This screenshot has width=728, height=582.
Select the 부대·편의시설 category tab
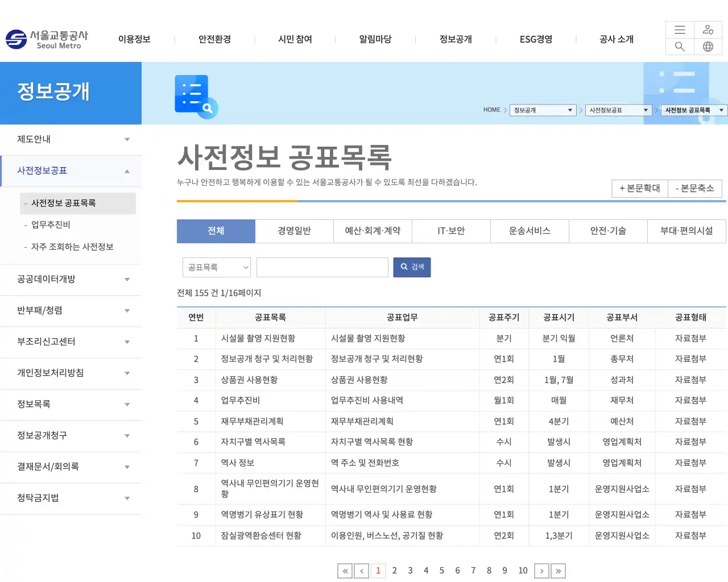pyautogui.click(x=687, y=231)
